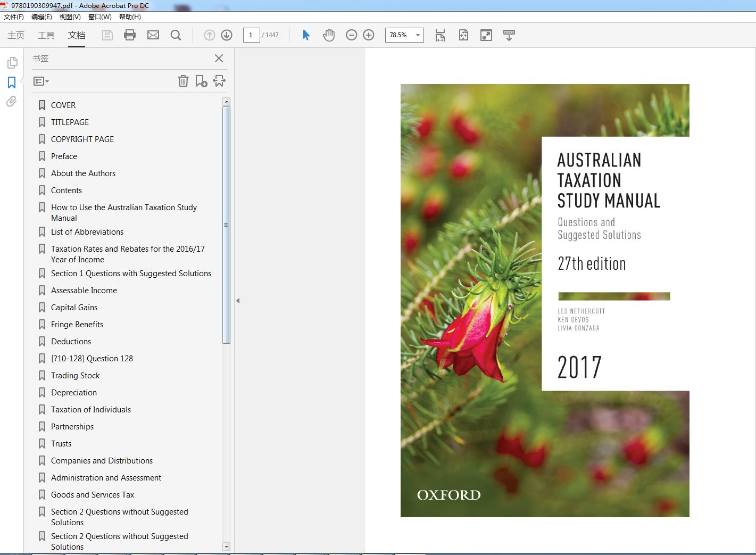This screenshot has width=756, height=555.
Task: Open COPYRIGHT PAGE bookmark
Action: [x=82, y=139]
